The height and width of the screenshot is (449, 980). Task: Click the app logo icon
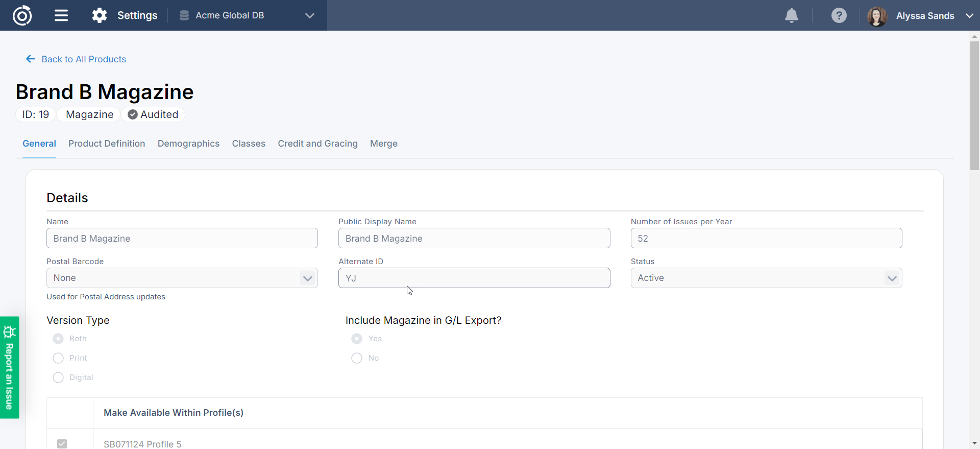tap(22, 15)
